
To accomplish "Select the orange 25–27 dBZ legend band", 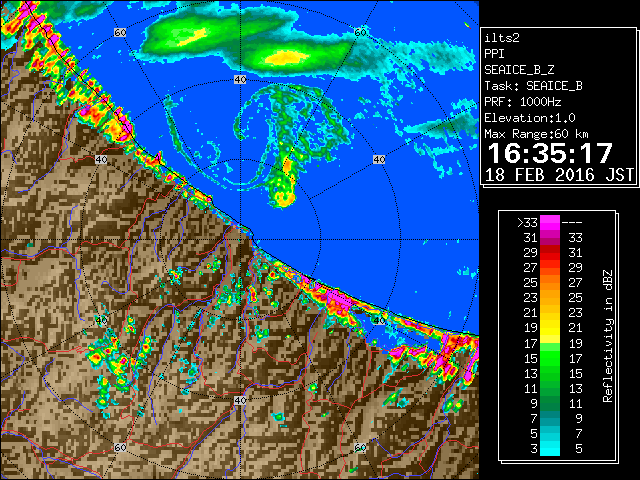I will coord(550,282).
